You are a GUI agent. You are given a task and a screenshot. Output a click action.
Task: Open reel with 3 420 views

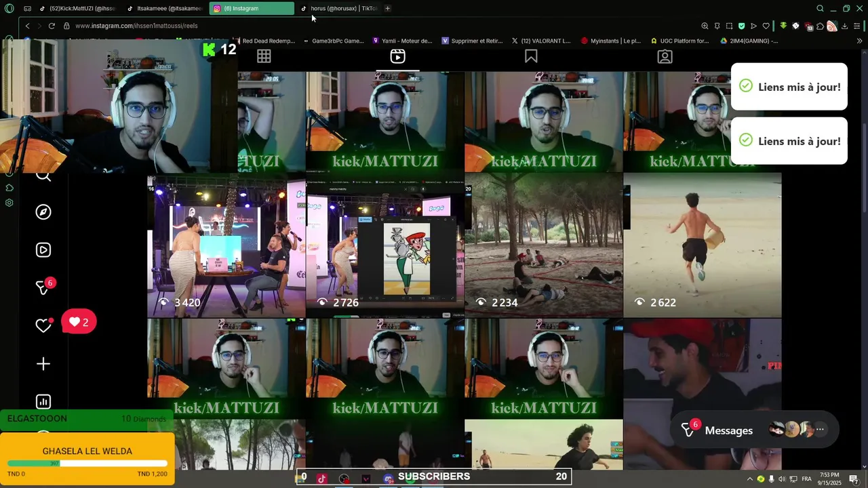click(x=226, y=245)
